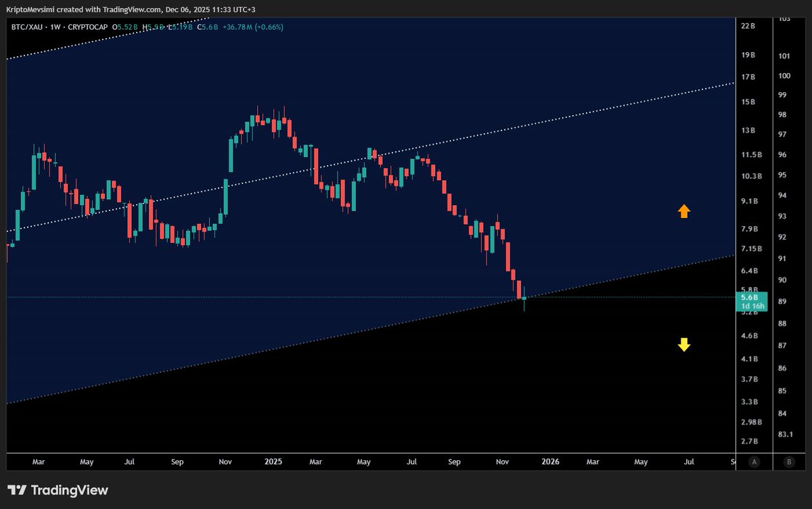Click the 1d 16h countdown label

point(752,306)
